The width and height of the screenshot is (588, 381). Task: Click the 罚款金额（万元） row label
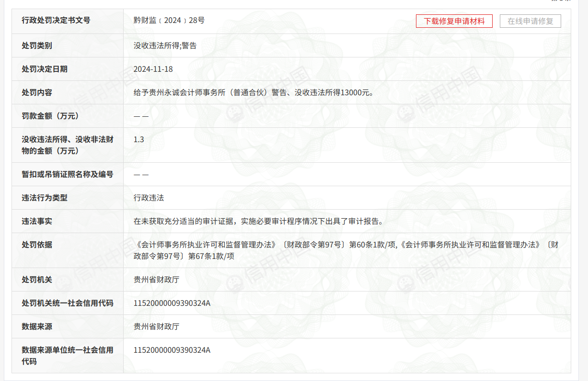(x=50, y=116)
